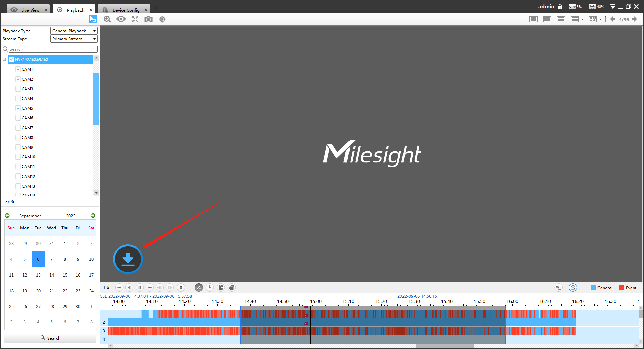The width and height of the screenshot is (644, 349).
Task: Click the large blue download button
Action: coord(128,259)
